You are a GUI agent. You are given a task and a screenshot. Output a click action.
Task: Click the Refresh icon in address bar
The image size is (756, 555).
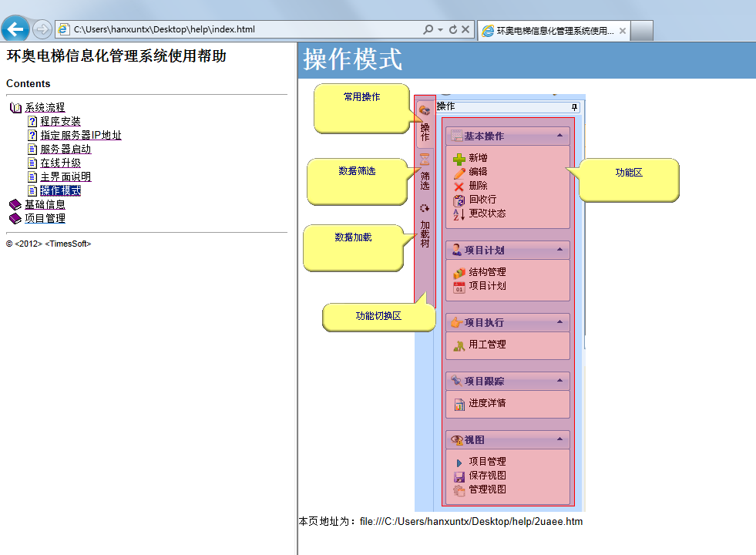[x=453, y=30]
